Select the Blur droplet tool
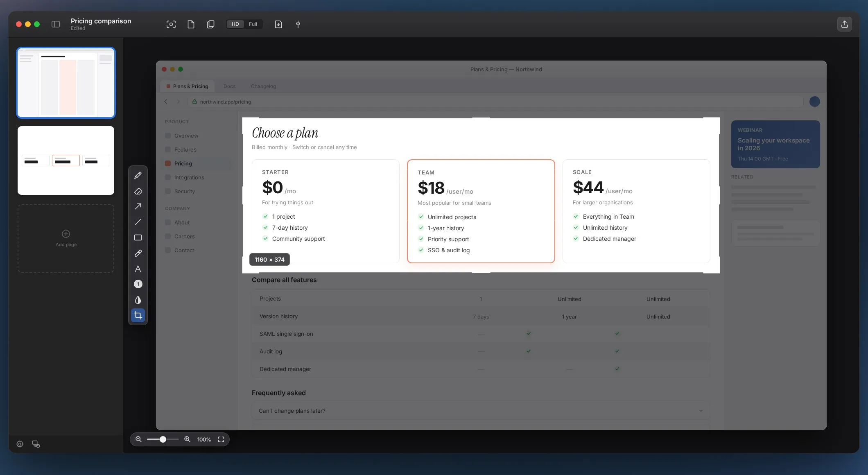The height and width of the screenshot is (475, 868). (x=138, y=300)
